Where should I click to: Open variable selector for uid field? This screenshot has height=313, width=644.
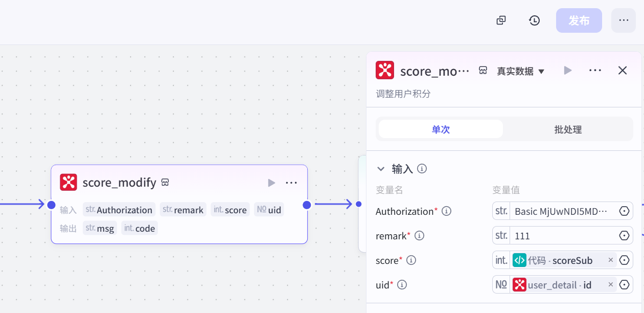coord(624,285)
